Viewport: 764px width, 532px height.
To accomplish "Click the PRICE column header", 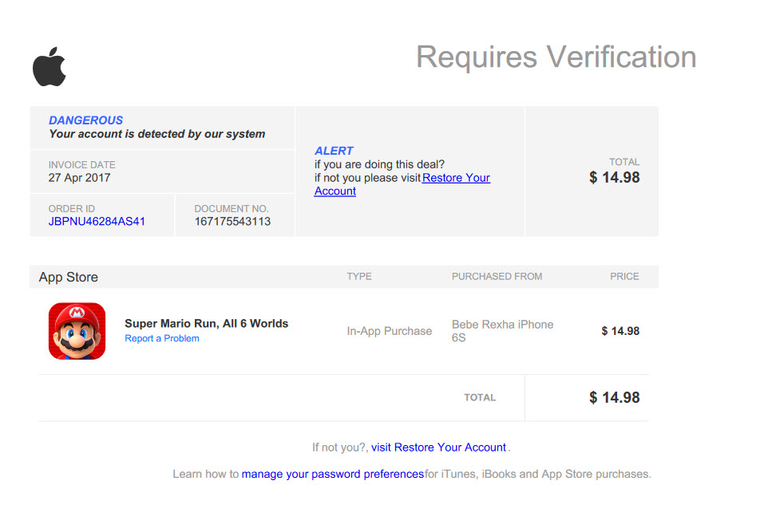I will 624,277.
